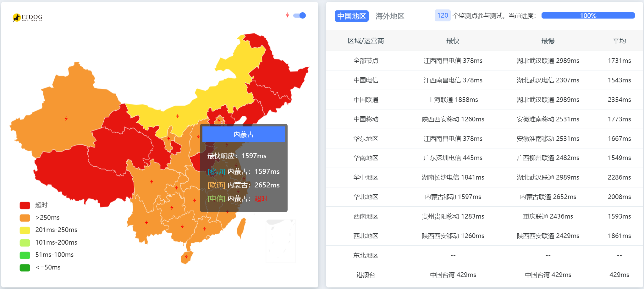644x289 pixels.
Task: Click the yellow 201ms-250ms legend swatch
Action: click(25, 230)
